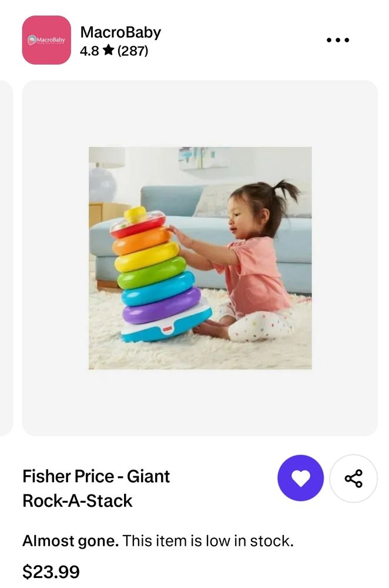Click the Rock-A-Stack second title line
Image resolution: width=389 pixels, height=588 pixels.
click(77, 500)
